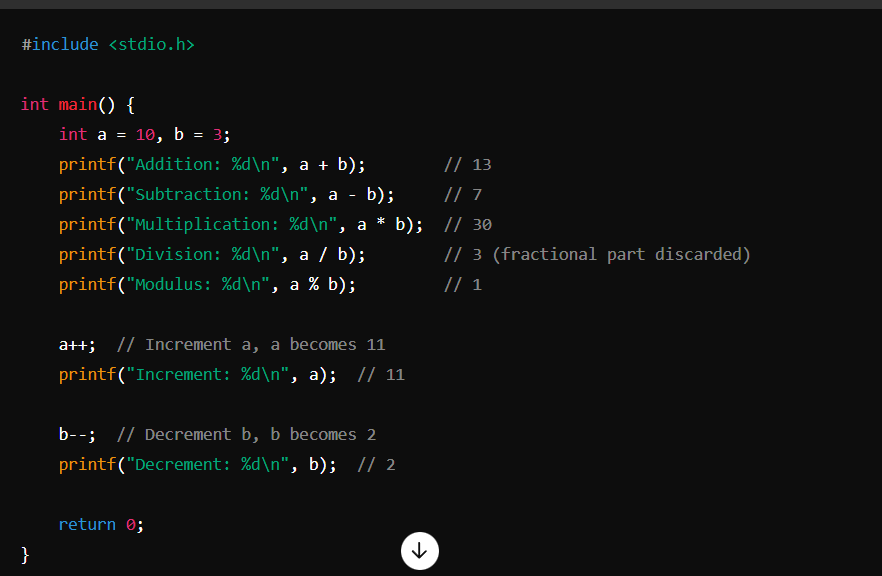Click the printf "Multiplication: %d\n" statement

(241, 224)
